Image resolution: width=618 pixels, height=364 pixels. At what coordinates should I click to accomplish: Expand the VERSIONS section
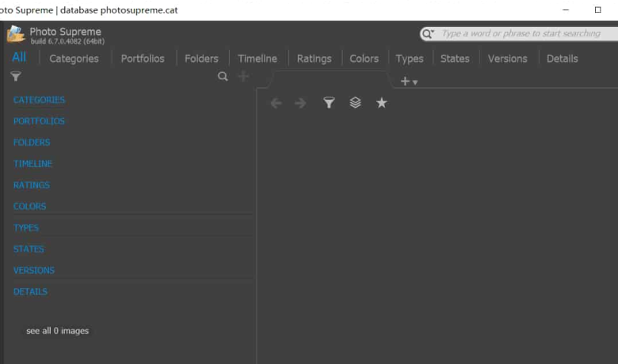34,271
